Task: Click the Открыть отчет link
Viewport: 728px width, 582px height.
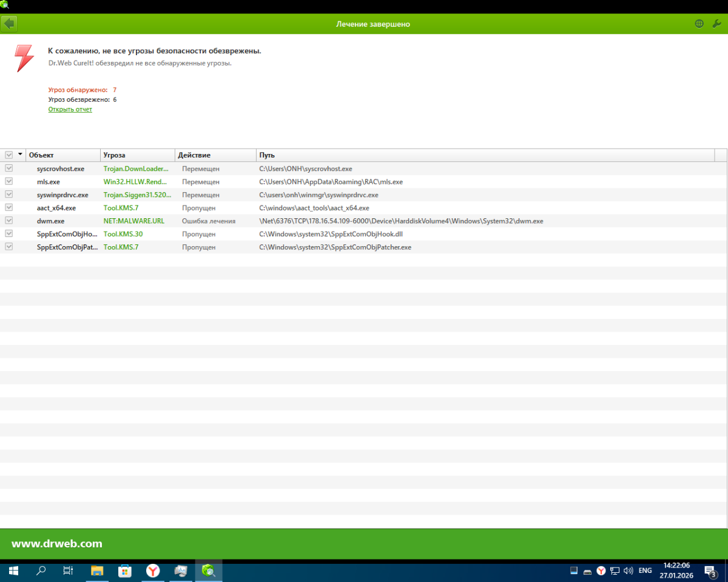Action: [x=70, y=109]
